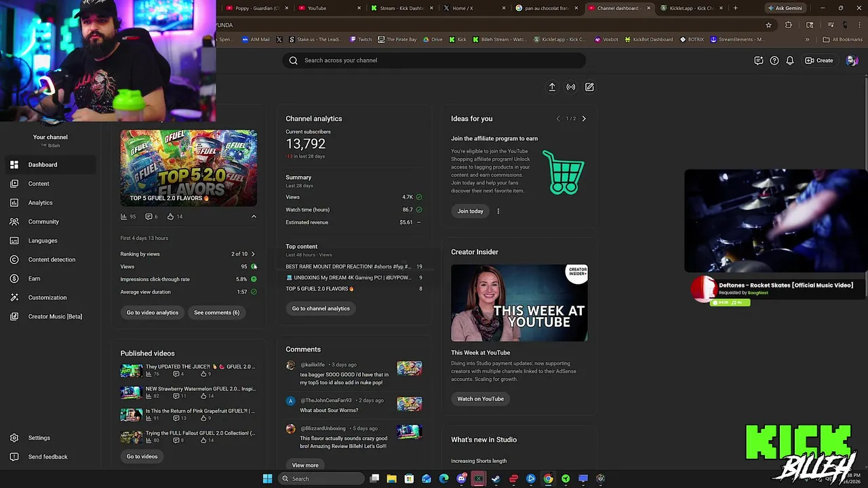This screenshot has height=488, width=868.
Task: Go to previous Ideas for you card
Action: (558, 119)
